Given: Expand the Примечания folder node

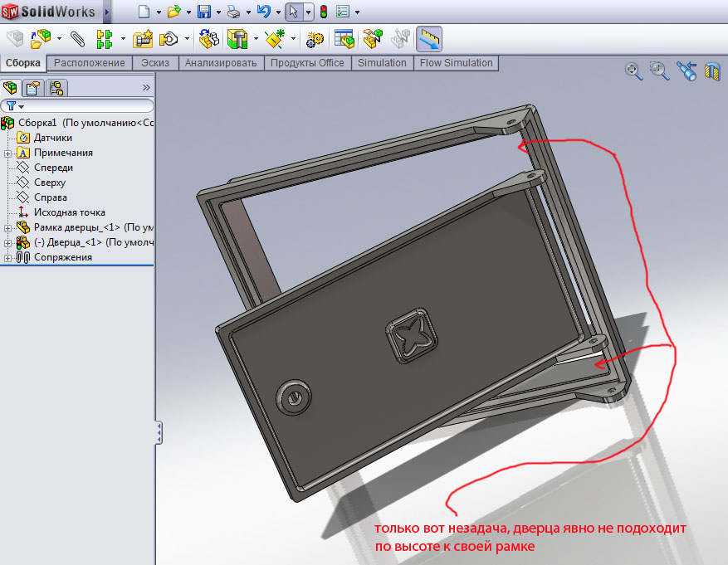Looking at the screenshot, I should click(7, 153).
